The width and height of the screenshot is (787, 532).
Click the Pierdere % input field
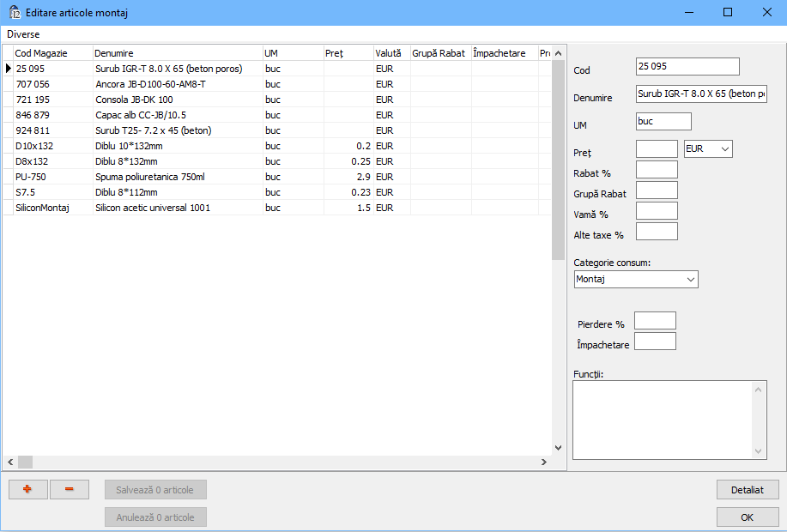click(654, 321)
